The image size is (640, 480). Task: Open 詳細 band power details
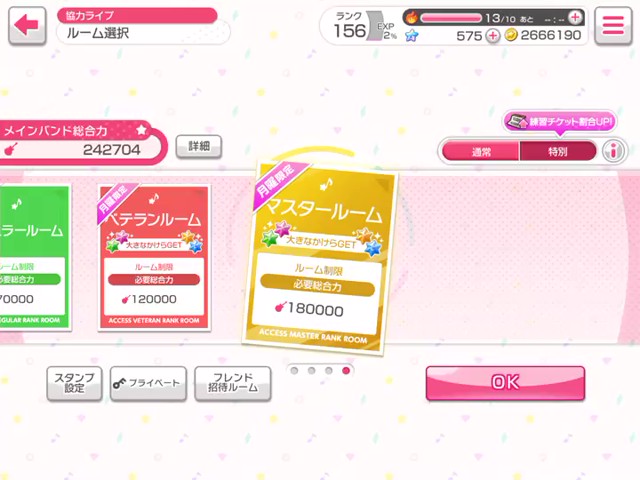click(x=199, y=147)
